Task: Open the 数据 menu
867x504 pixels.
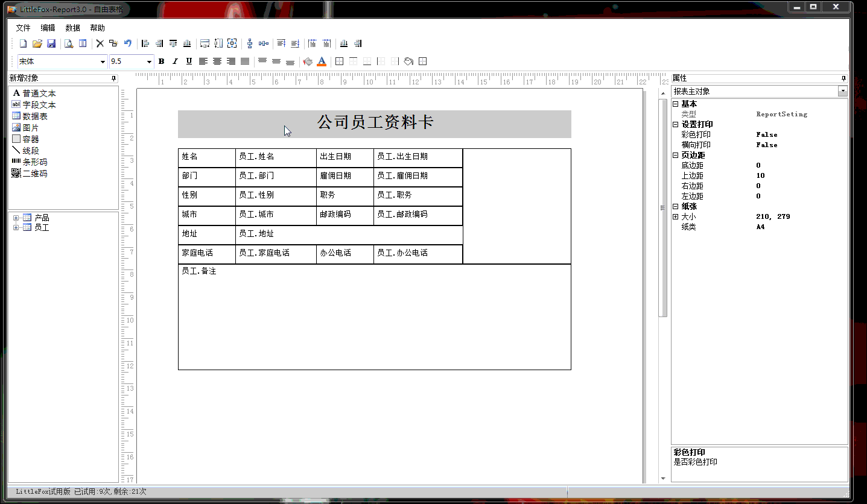Action: (x=72, y=28)
